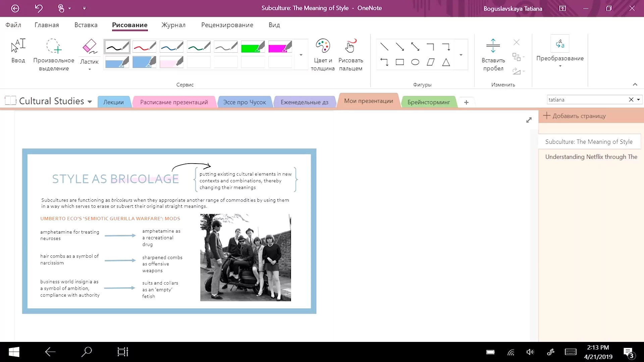Click the slide image thumbnail
The width and height of the screenshot is (644, 362).
click(169, 231)
